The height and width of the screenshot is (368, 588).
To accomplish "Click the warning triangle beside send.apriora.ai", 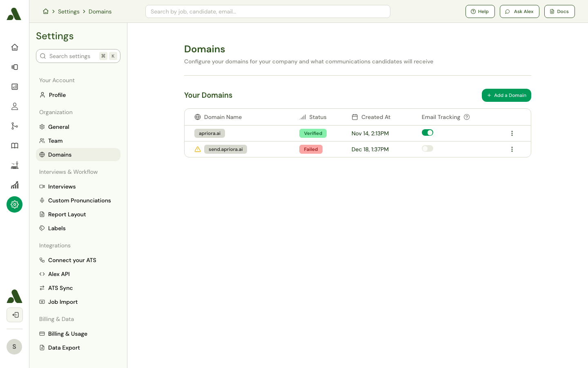I will click(x=198, y=149).
